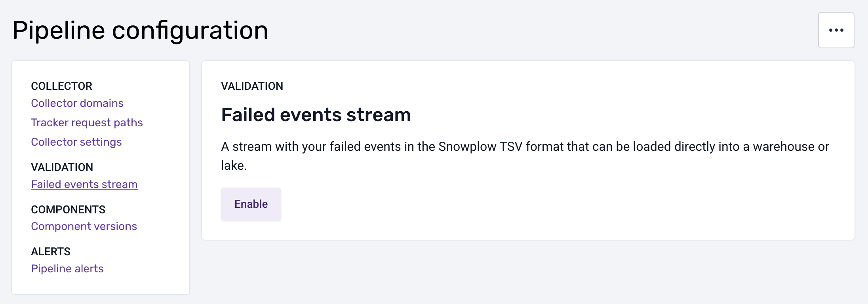Click the VALIDATION section header

pyautogui.click(x=62, y=167)
